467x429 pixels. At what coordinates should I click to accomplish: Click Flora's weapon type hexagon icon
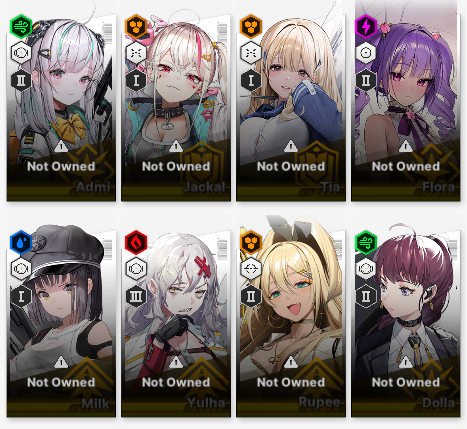tap(366, 53)
